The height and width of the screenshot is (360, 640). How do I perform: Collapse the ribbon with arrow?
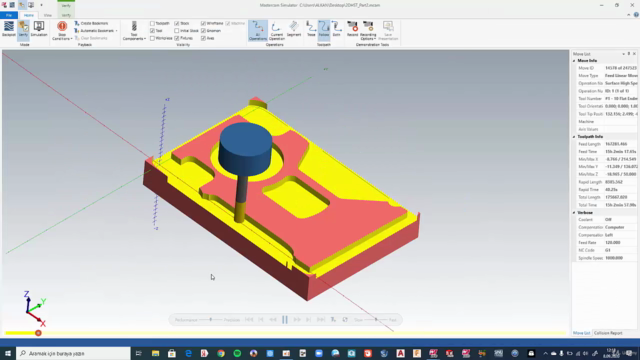629,15
